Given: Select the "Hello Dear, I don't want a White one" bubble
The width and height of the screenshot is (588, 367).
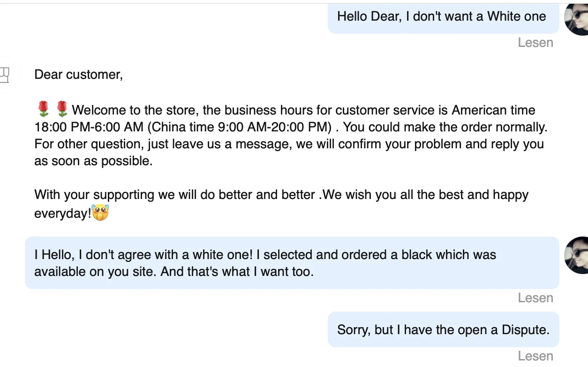Looking at the screenshot, I should point(443,17).
